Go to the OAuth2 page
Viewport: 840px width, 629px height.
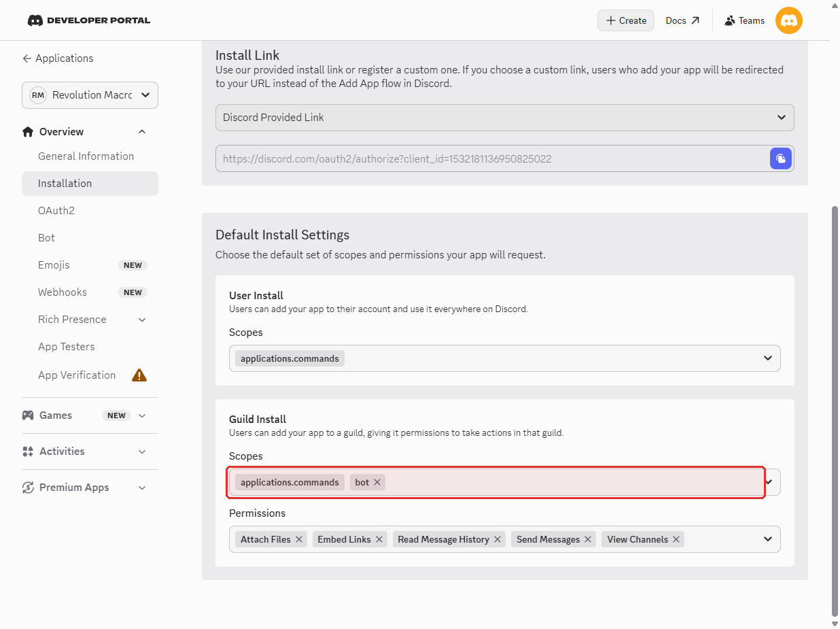pos(56,211)
